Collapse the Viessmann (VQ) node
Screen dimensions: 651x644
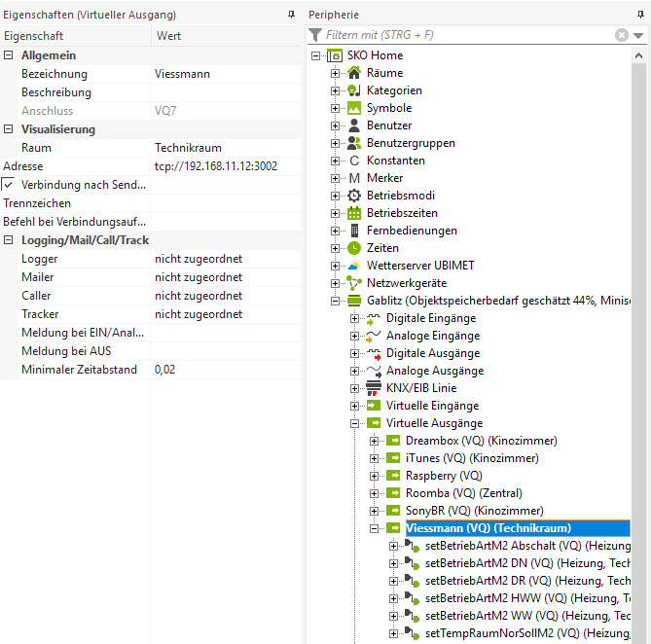[374, 528]
